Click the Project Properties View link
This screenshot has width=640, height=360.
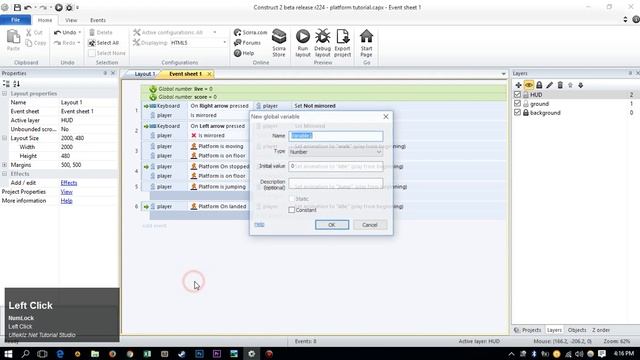[67, 192]
